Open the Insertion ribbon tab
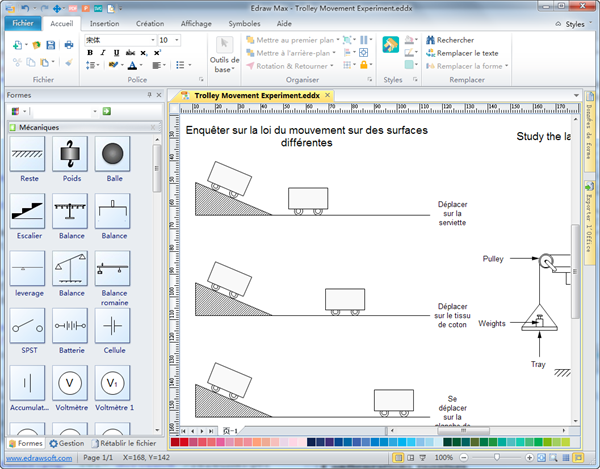This screenshot has height=469, width=600. [x=104, y=22]
